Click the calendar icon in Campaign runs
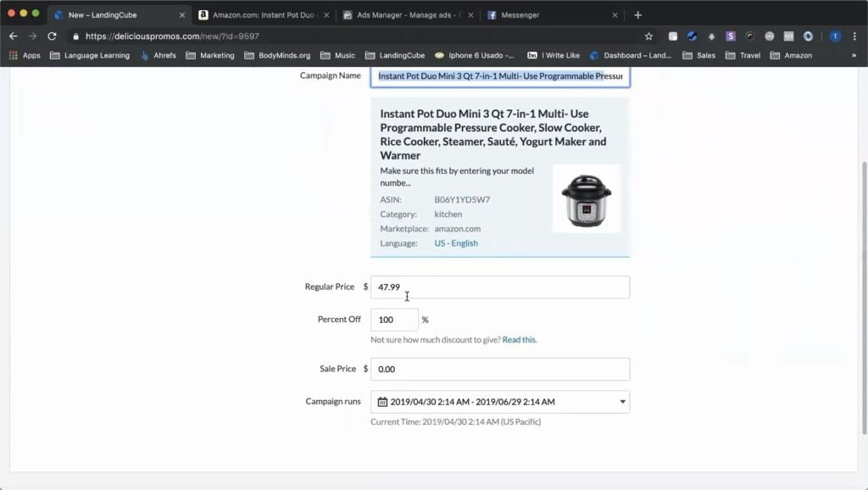This screenshot has width=868, height=490. point(382,402)
